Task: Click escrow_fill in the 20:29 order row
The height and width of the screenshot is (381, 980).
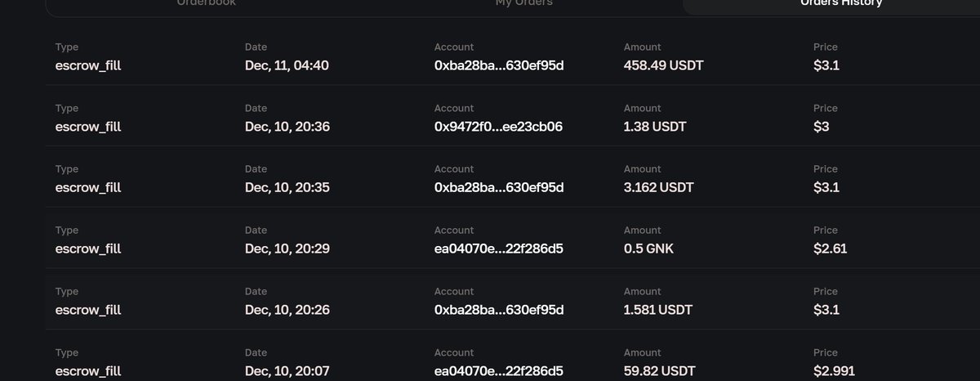Action: coord(88,249)
